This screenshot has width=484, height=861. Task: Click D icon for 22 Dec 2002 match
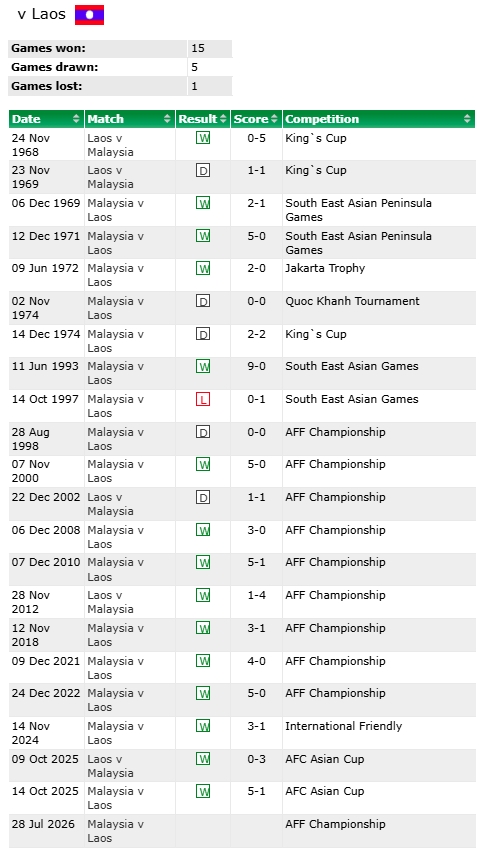point(203,497)
